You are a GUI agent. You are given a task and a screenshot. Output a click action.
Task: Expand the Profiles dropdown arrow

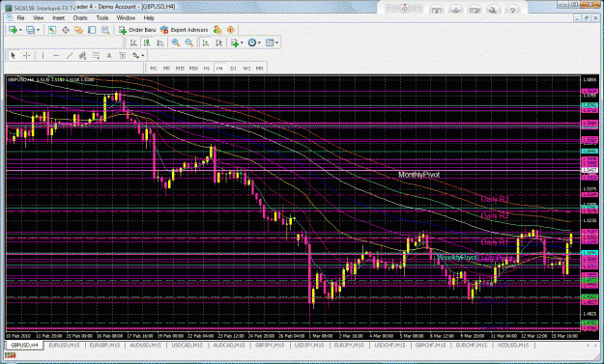pos(38,30)
